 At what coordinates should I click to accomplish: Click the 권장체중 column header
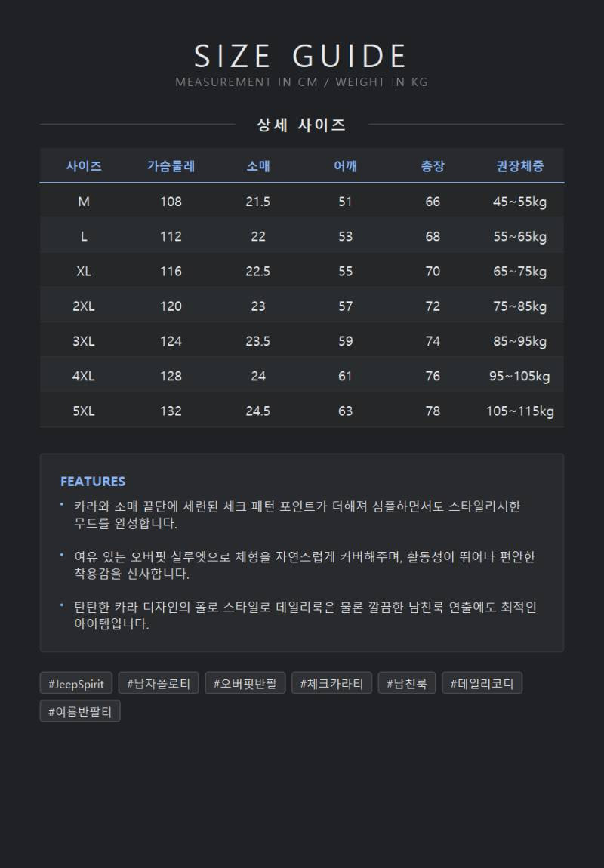coord(520,165)
